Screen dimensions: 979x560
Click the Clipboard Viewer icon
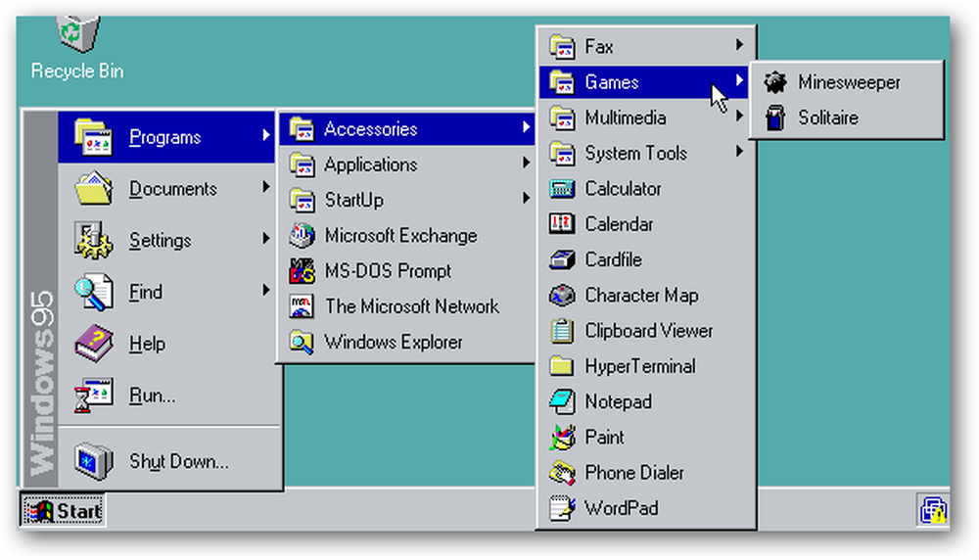[562, 331]
